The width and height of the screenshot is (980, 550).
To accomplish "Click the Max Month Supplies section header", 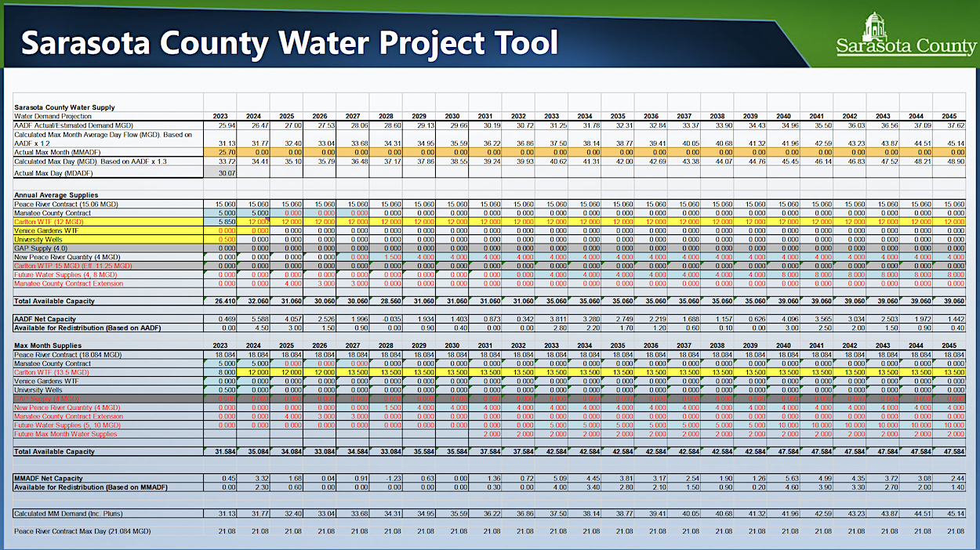I will [48, 346].
